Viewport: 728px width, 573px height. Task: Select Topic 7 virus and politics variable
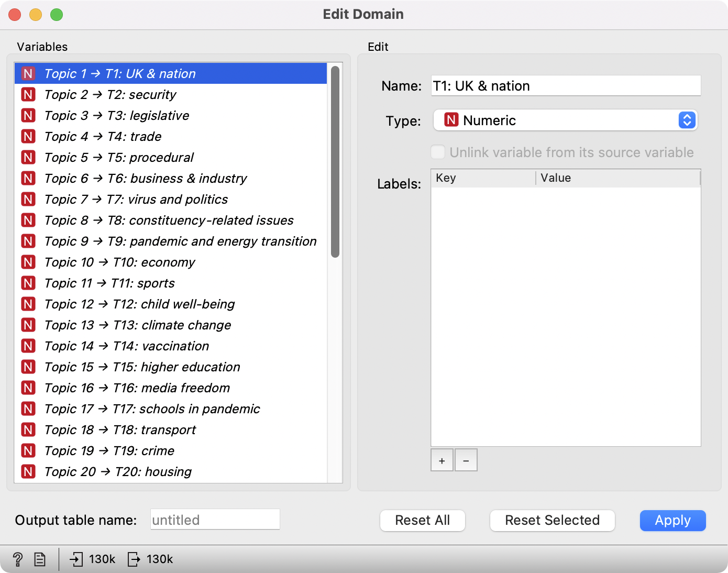tap(136, 200)
